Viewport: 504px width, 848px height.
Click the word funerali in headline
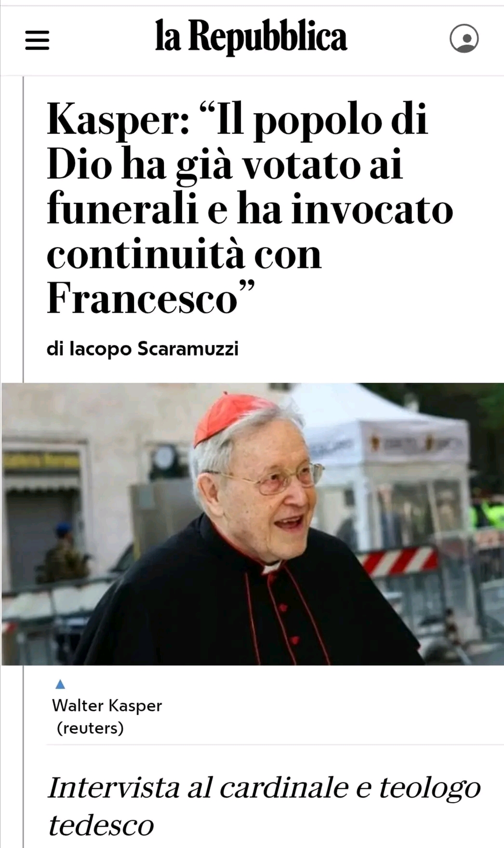(123, 209)
